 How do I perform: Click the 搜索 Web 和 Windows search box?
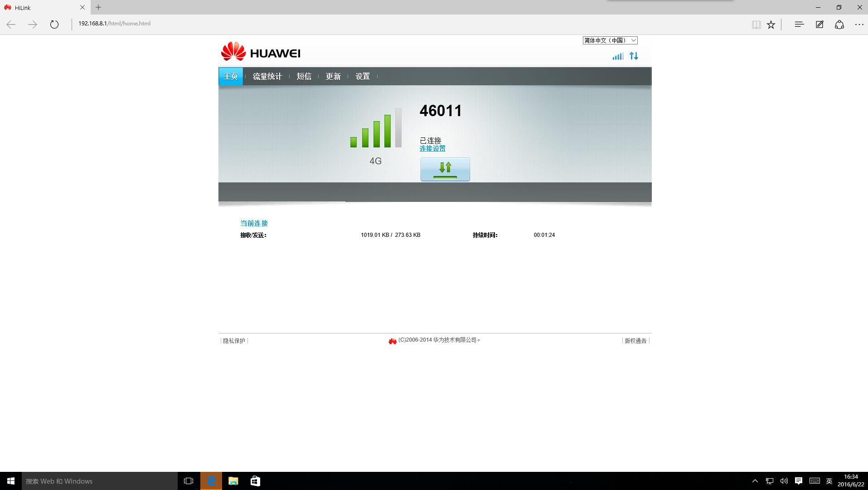pyautogui.click(x=100, y=481)
